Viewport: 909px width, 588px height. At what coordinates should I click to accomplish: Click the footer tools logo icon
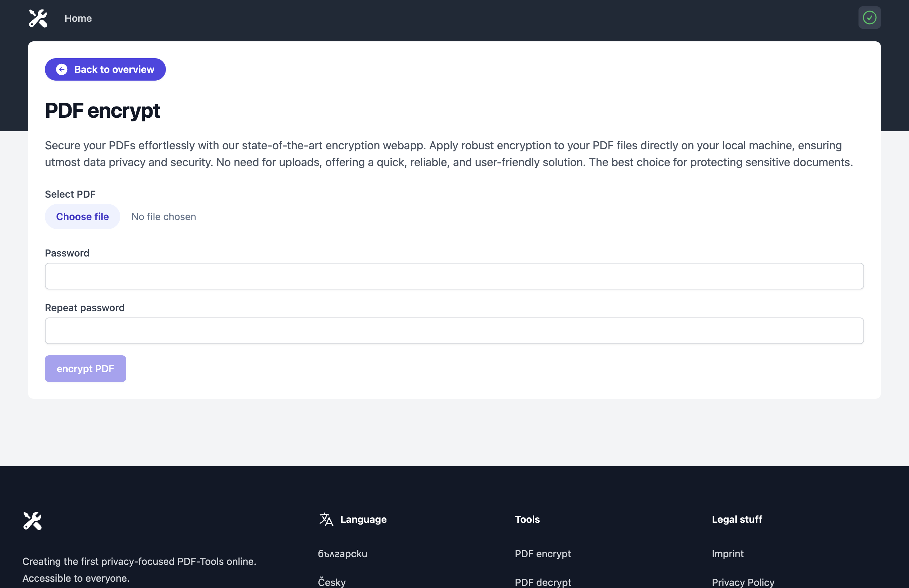coord(33,521)
